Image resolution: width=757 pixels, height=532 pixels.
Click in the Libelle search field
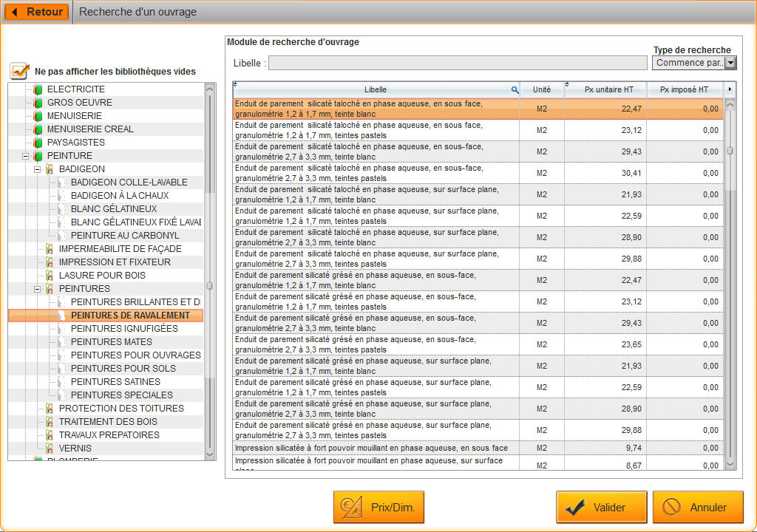pyautogui.click(x=458, y=63)
